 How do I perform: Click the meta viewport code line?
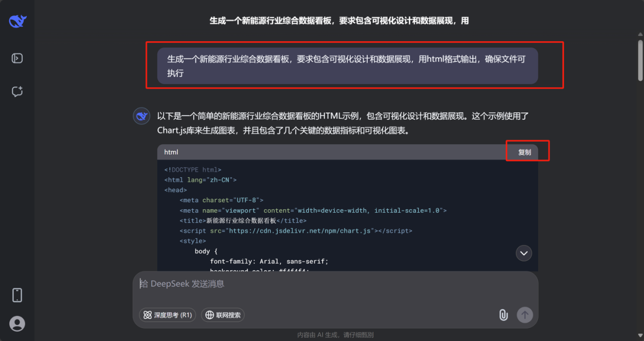pyautogui.click(x=313, y=210)
